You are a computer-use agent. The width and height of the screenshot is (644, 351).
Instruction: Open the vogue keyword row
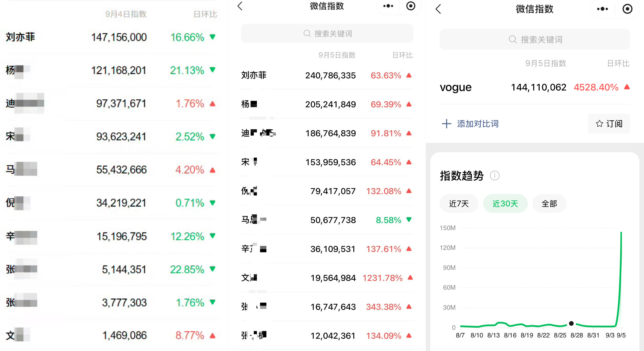point(535,87)
